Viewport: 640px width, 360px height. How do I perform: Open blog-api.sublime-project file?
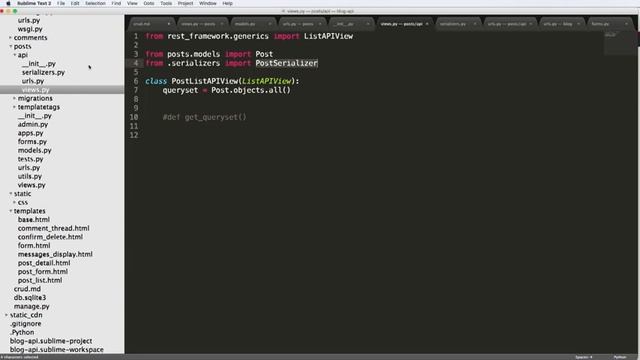[x=51, y=341]
